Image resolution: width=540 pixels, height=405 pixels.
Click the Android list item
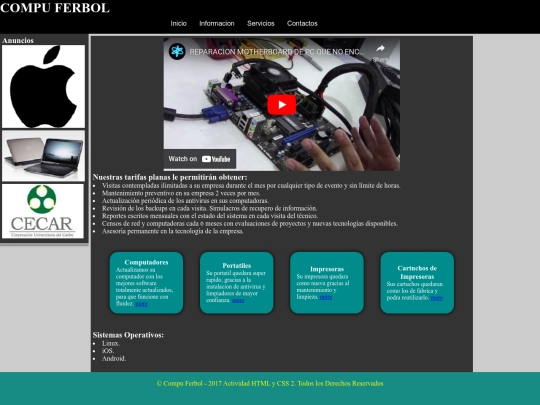point(114,359)
